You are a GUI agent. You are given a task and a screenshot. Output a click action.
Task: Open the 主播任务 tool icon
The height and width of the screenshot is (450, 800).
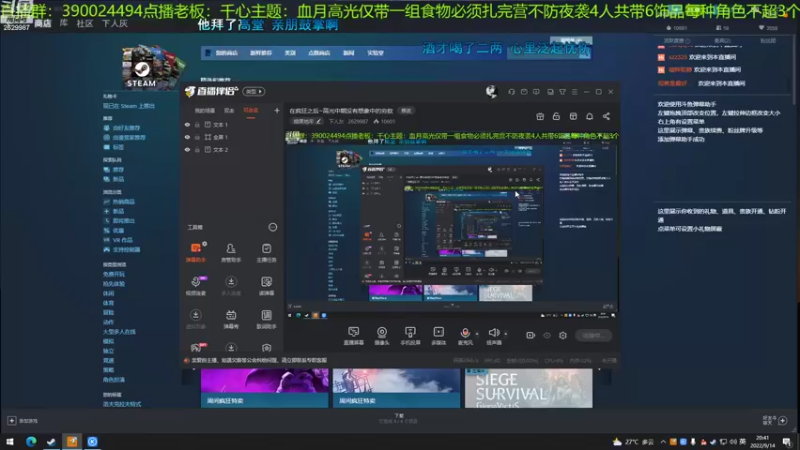coord(266,253)
